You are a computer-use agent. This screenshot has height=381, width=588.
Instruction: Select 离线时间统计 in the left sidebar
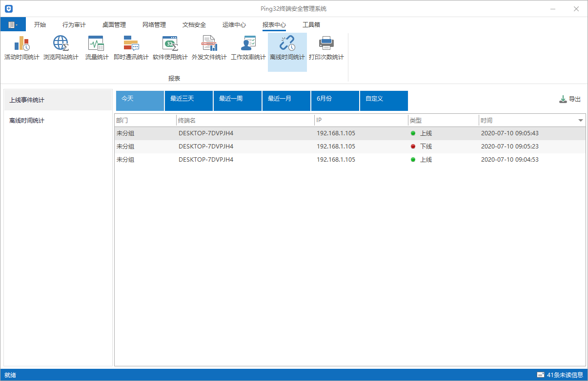click(x=58, y=121)
